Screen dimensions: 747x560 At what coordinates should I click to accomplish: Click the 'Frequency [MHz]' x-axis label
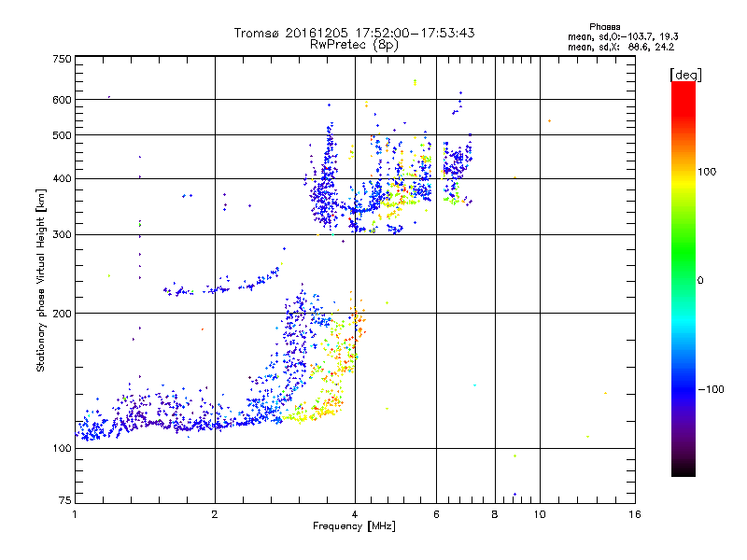(x=354, y=526)
